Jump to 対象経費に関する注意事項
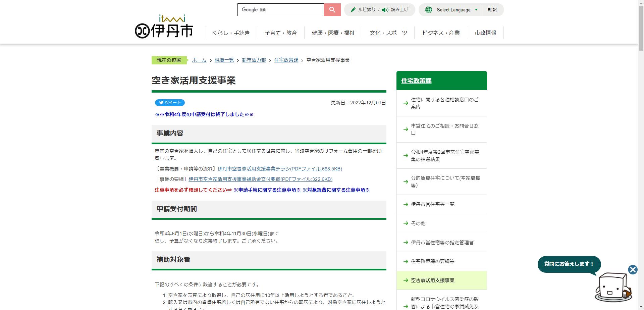 [x=336, y=190]
